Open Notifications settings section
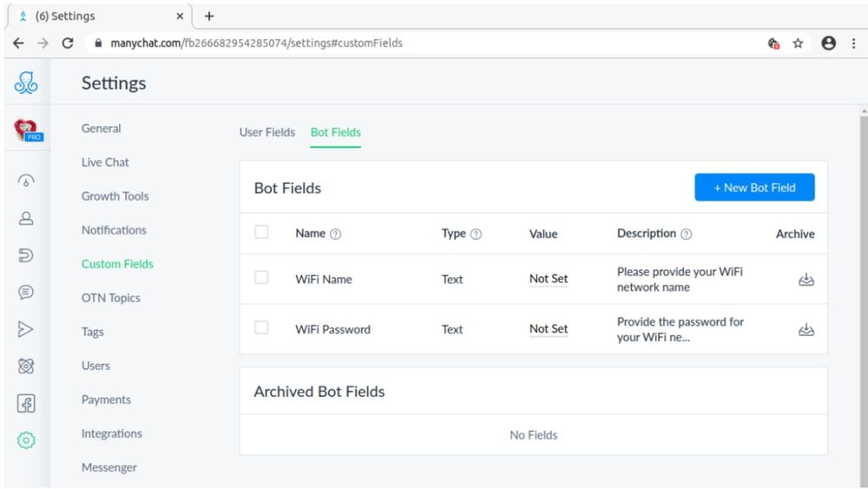This screenshot has width=868, height=489. click(114, 230)
